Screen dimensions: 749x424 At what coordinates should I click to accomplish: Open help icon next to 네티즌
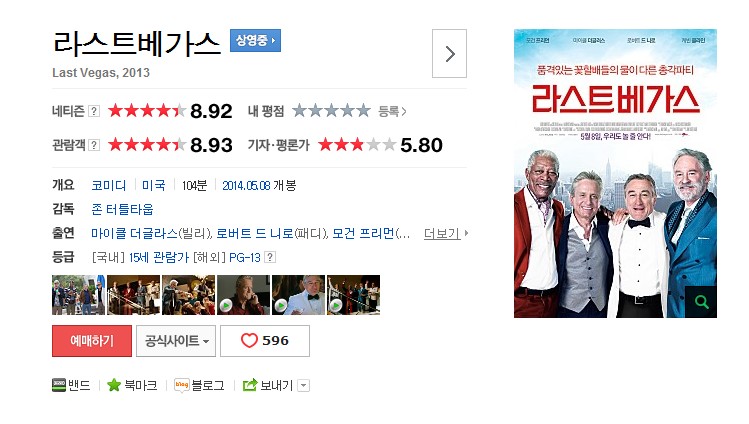[x=94, y=111]
